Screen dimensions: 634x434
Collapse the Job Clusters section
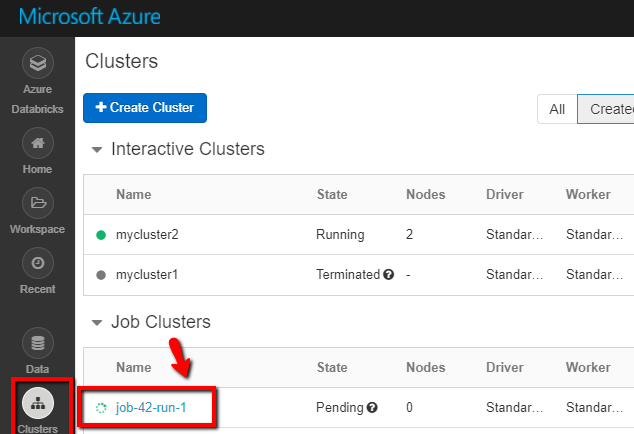point(97,323)
